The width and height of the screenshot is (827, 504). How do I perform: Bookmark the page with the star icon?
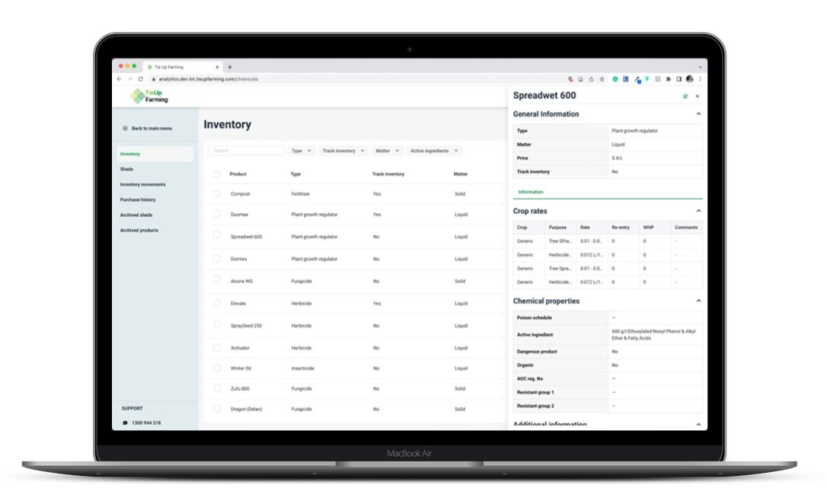click(602, 78)
